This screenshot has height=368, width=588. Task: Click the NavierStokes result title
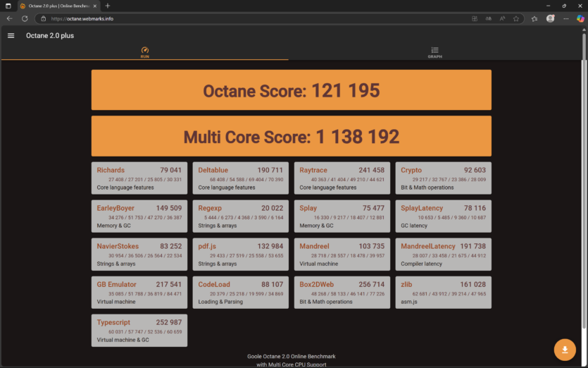point(118,246)
